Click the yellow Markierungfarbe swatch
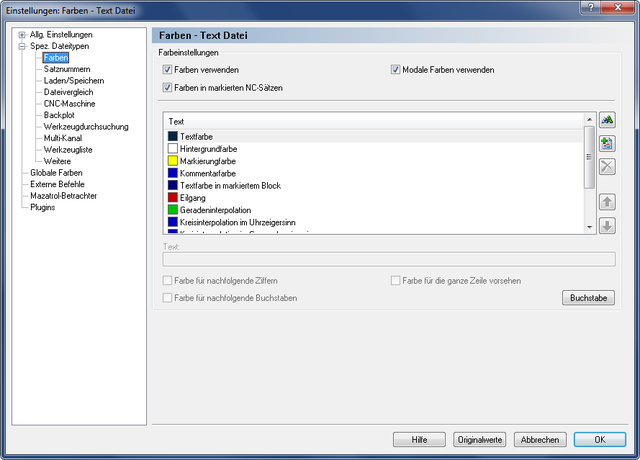The height and width of the screenshot is (460, 640). 173,161
